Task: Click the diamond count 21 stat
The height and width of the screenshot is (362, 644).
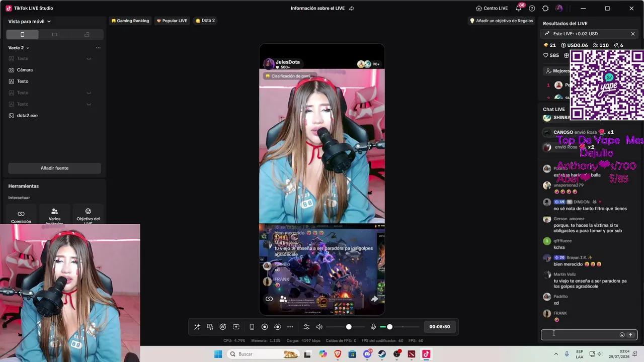Action: [550, 45]
